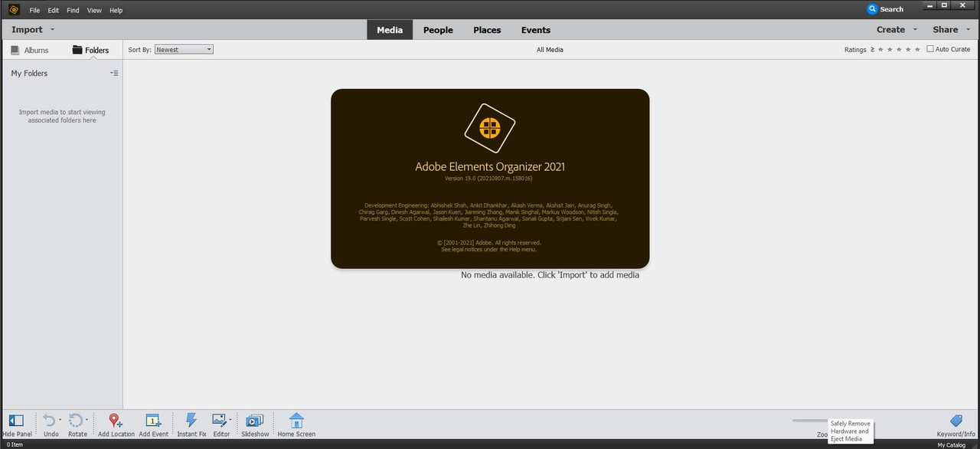The image size is (980, 449).
Task: Open the Sort By Newest dropdown
Action: point(184,50)
